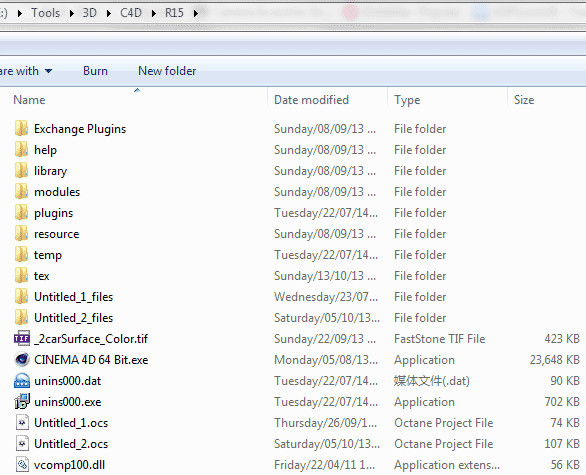Sort by the Name column header
This screenshot has height=475, width=586.
click(x=29, y=100)
